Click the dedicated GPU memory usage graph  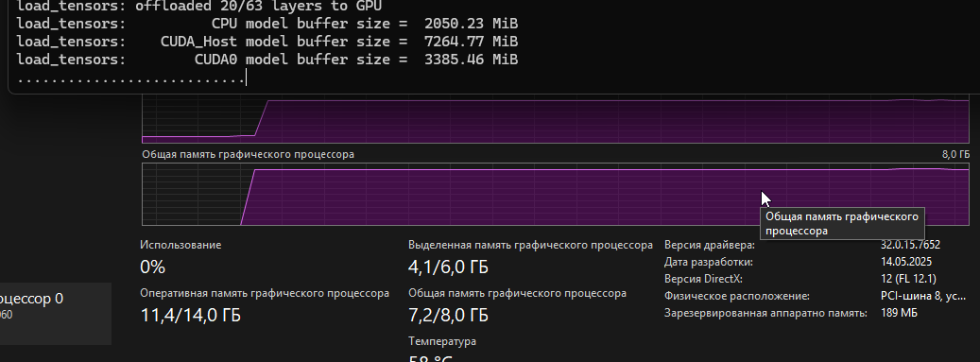(556, 119)
